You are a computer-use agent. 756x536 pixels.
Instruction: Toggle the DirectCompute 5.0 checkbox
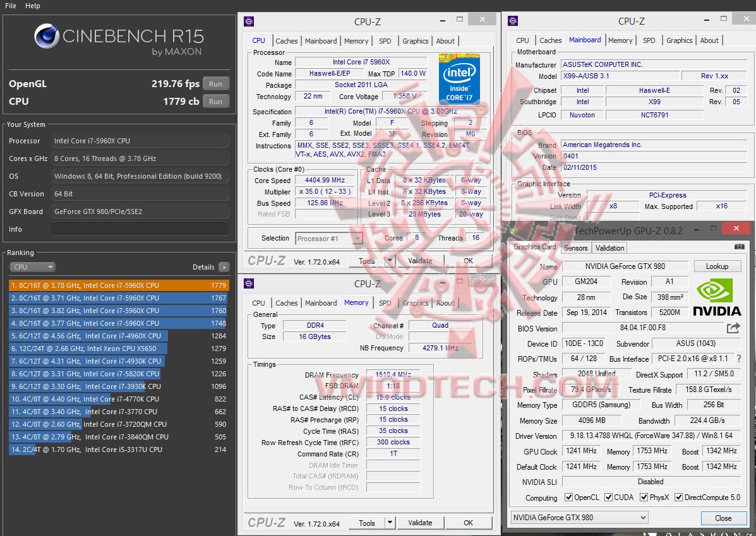(678, 497)
